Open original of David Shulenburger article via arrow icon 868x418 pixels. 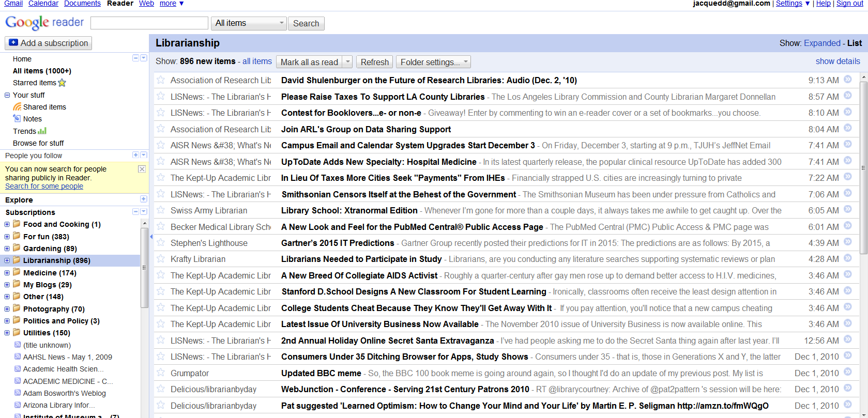click(848, 80)
